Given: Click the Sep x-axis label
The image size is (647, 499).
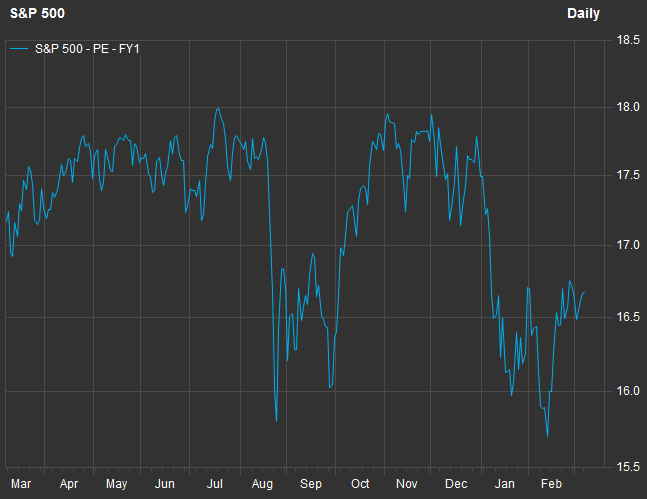Looking at the screenshot, I should pyautogui.click(x=311, y=484).
